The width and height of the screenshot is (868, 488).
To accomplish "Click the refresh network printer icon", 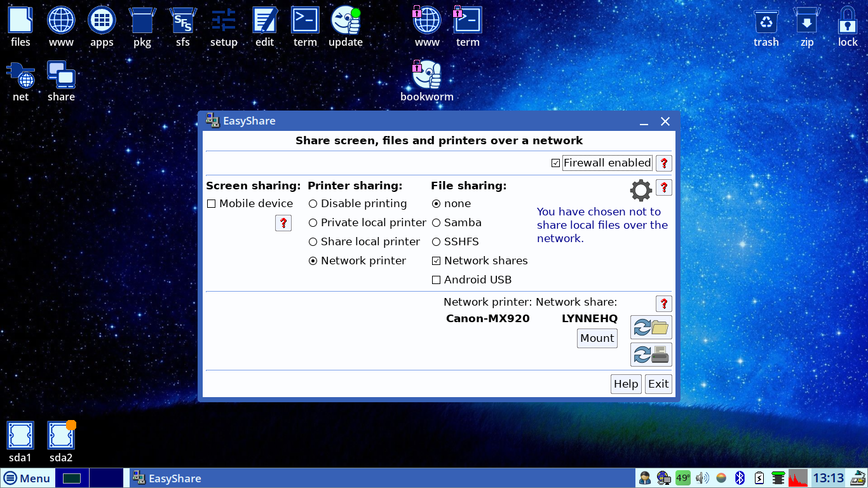I will tap(651, 354).
